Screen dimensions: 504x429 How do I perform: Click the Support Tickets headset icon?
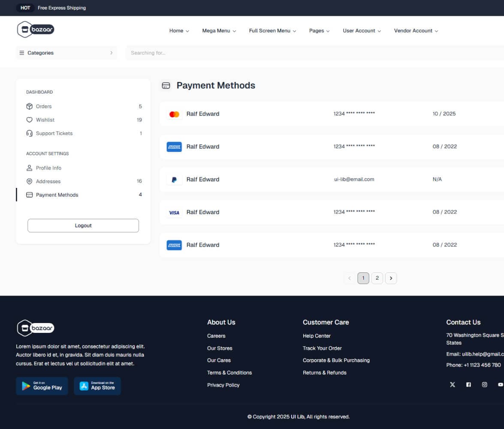(x=29, y=133)
